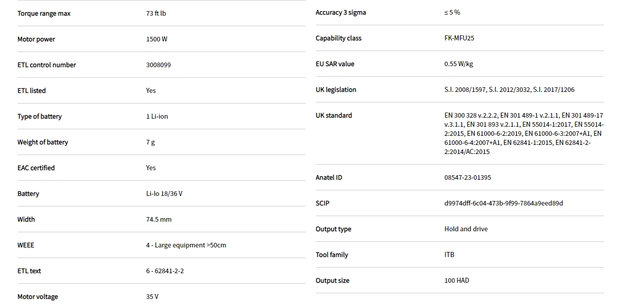
Task: Click the 74.5 mm width value
Action: (x=159, y=220)
